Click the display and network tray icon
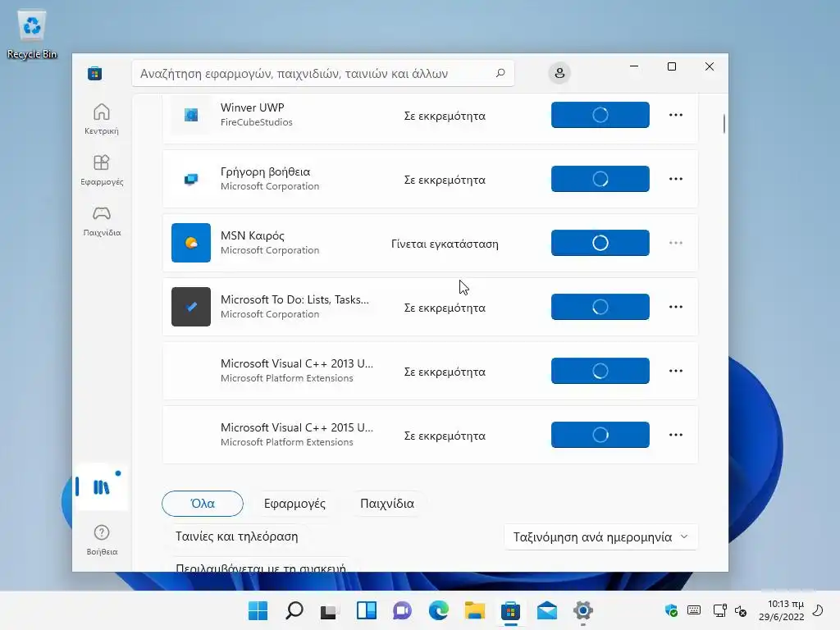This screenshot has height=630, width=840. 719,610
